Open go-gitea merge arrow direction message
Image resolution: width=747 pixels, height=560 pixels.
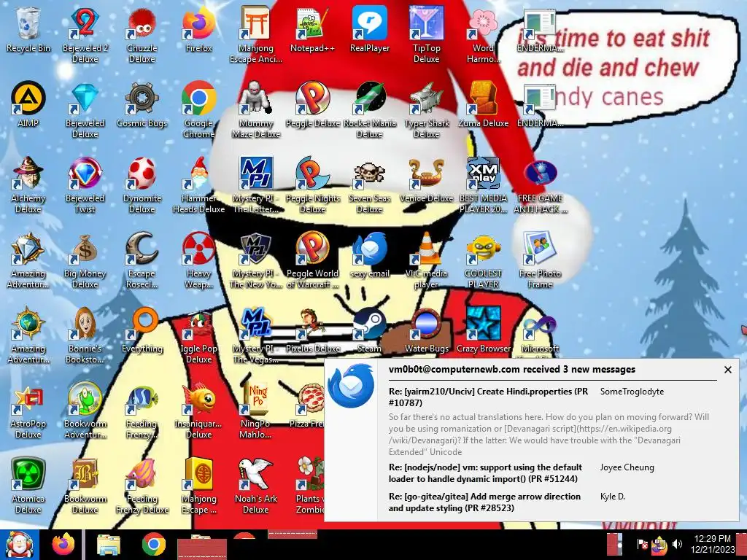tap(484, 502)
